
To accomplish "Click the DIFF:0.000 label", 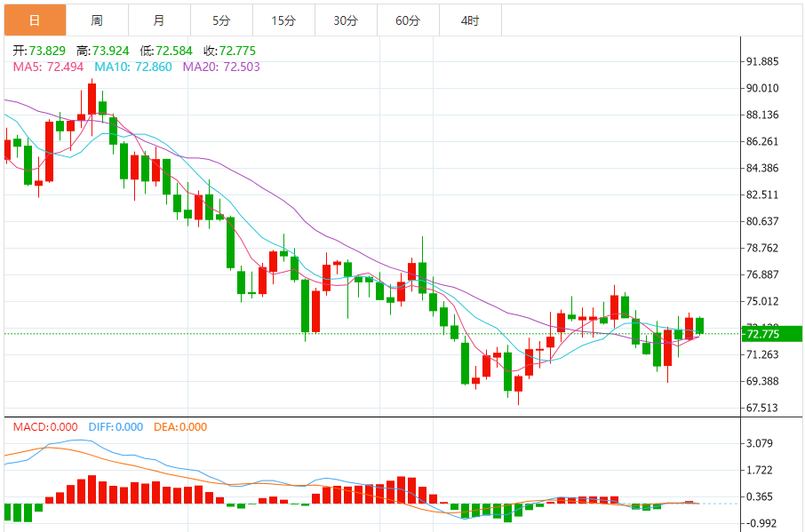I will coord(116,427).
